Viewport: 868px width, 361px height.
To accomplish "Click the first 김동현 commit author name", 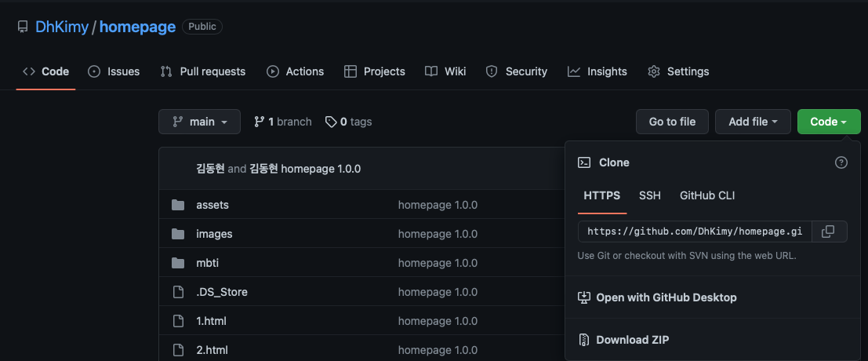I will (210, 169).
